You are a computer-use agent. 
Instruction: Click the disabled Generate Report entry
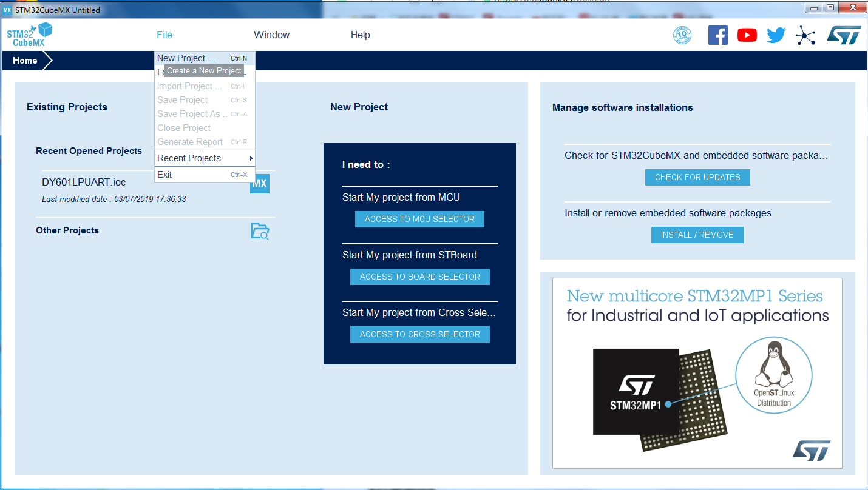pyautogui.click(x=205, y=142)
